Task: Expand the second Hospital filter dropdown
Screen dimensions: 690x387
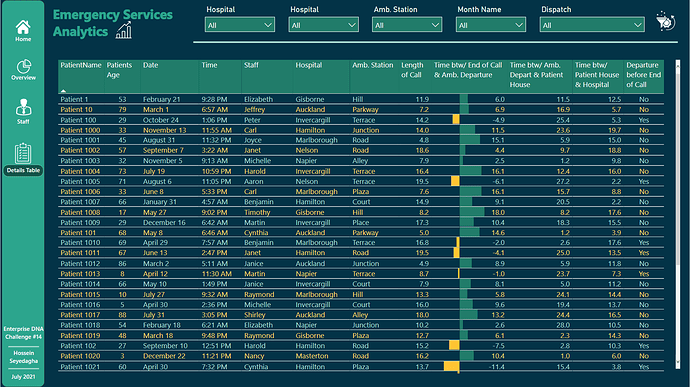Action: (323, 25)
